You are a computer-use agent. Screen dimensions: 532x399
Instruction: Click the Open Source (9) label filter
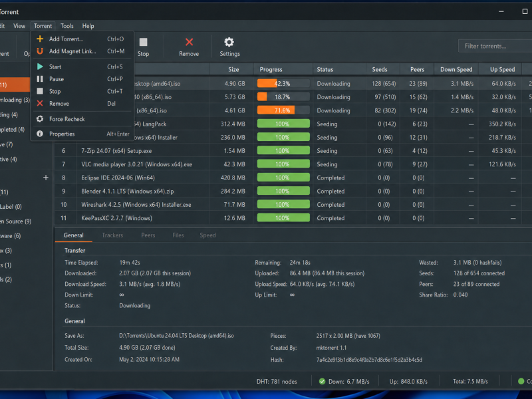coord(15,221)
